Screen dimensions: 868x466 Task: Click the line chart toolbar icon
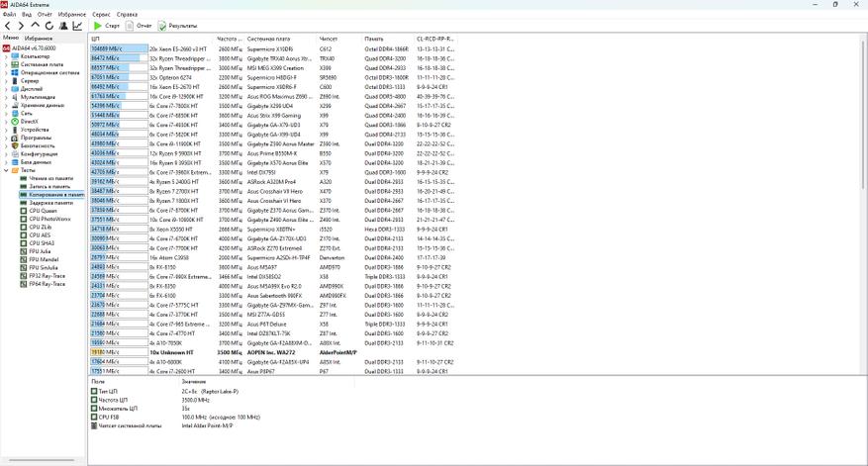(77, 26)
